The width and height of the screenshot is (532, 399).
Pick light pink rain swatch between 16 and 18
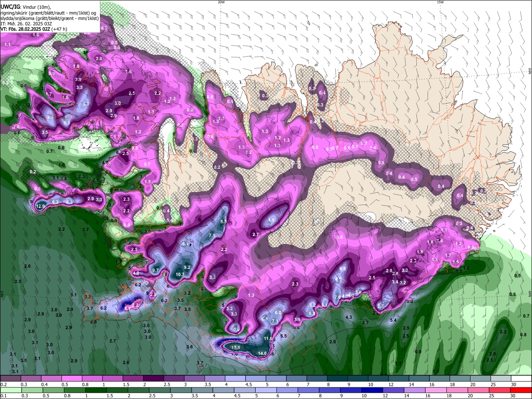(x=436, y=390)
